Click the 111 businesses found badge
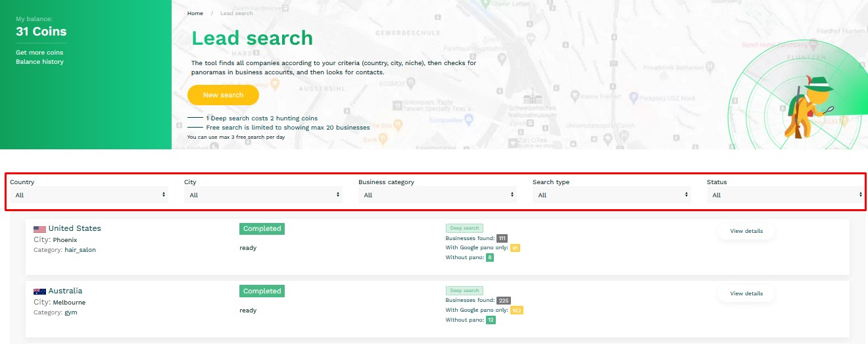The image size is (868, 344). tap(502, 238)
